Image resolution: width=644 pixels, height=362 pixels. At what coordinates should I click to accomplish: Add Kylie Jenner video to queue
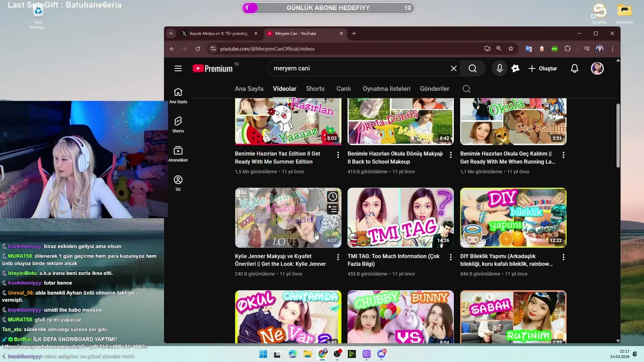point(333,209)
